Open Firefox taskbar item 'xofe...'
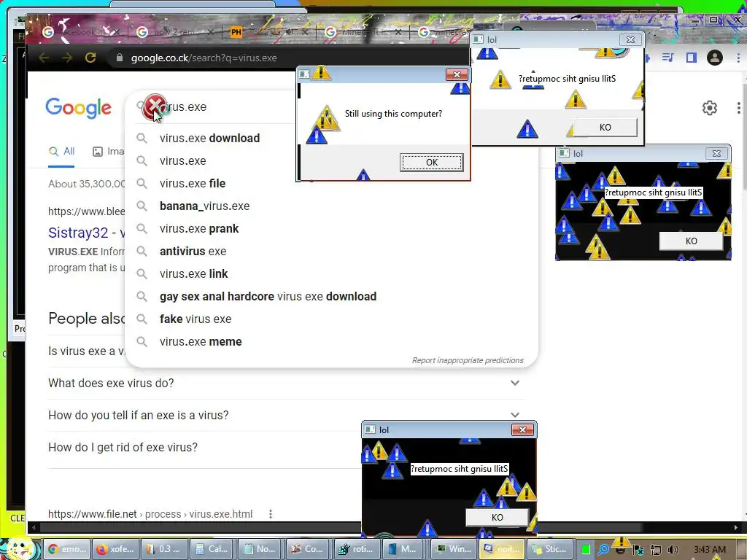 pos(116,548)
